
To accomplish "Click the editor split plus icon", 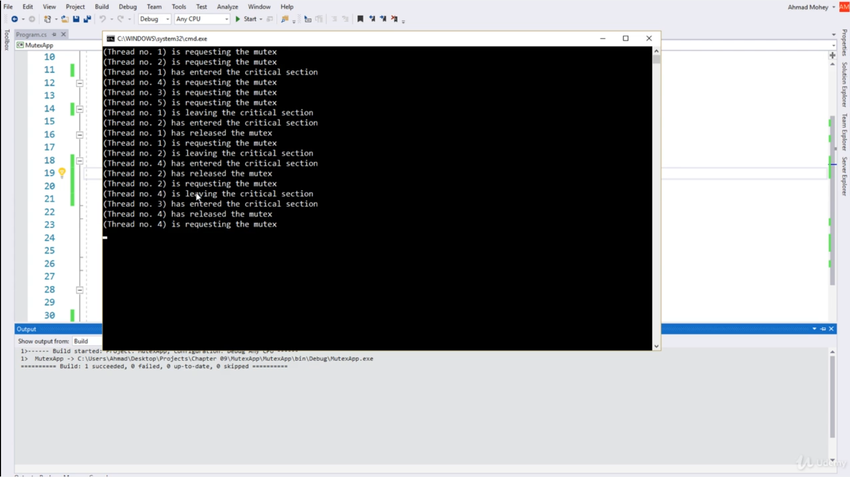I will pyautogui.click(x=833, y=55).
